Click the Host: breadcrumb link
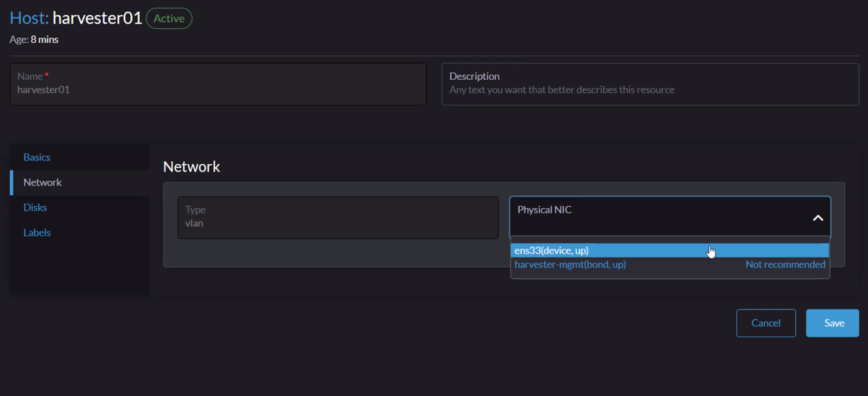The height and width of the screenshot is (396, 868). 29,18
